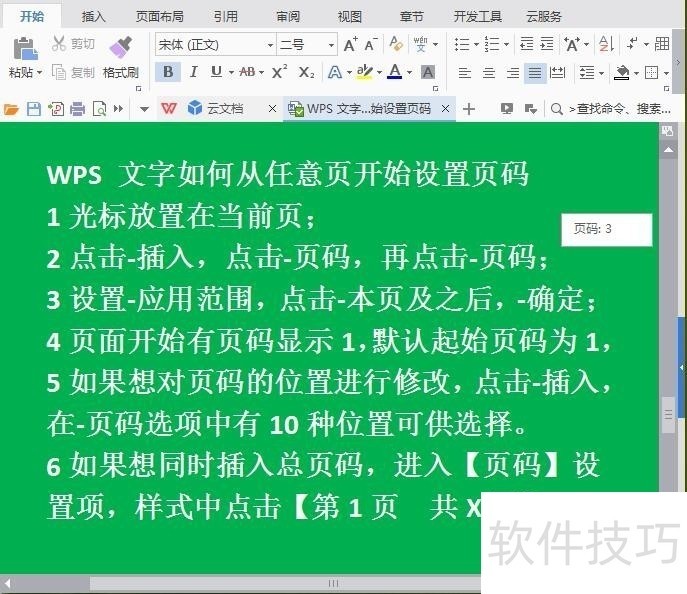This screenshot has height=594, width=687.
Task: Close the 云文档 tab
Action: point(272,108)
